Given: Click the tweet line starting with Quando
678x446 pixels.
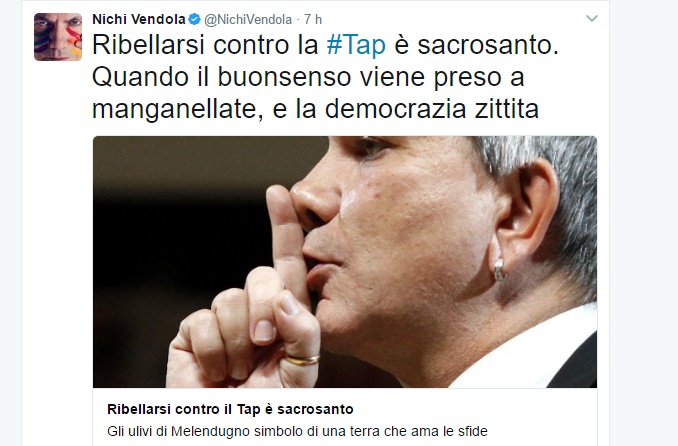Looking at the screenshot, I should 308,77.
